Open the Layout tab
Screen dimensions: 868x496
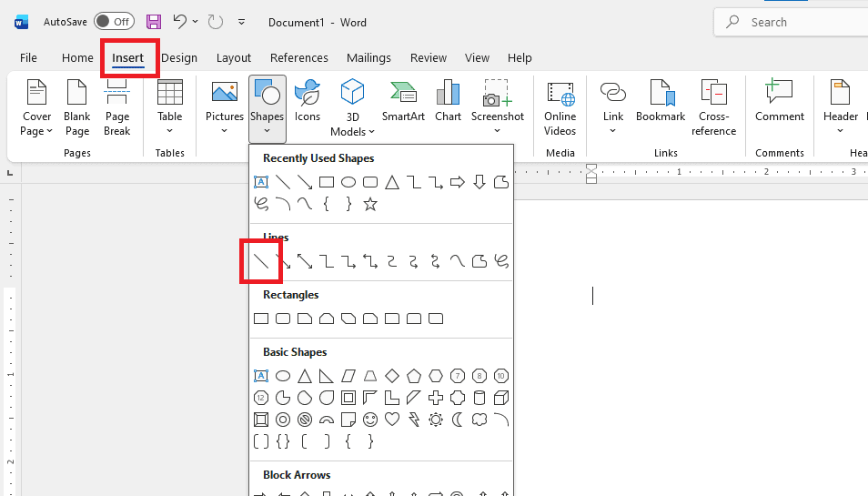pyautogui.click(x=234, y=57)
